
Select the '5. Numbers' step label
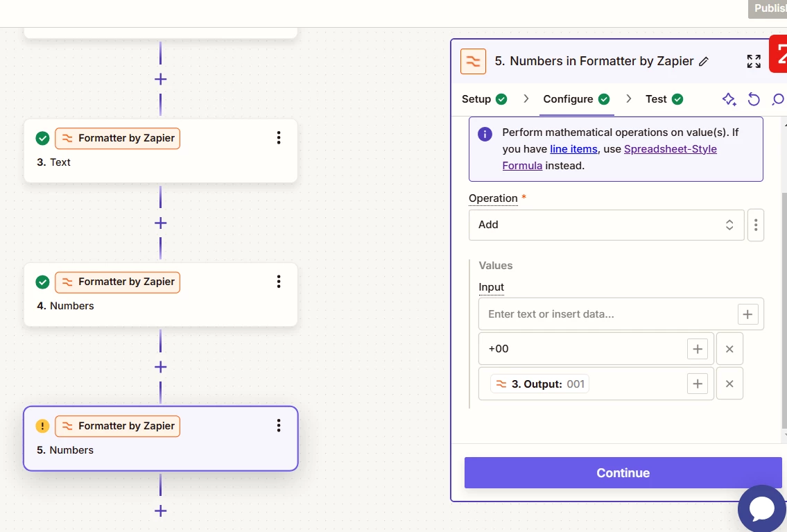pos(65,449)
